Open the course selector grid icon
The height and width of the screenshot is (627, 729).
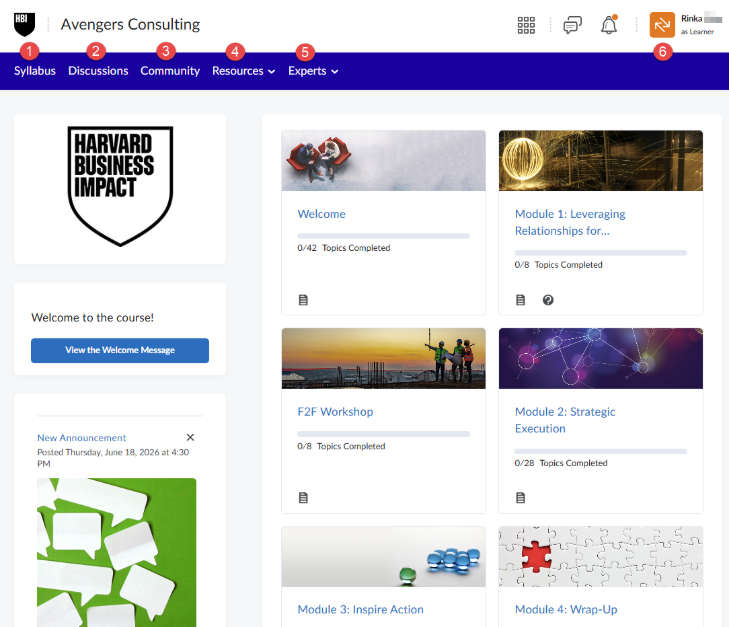point(526,25)
